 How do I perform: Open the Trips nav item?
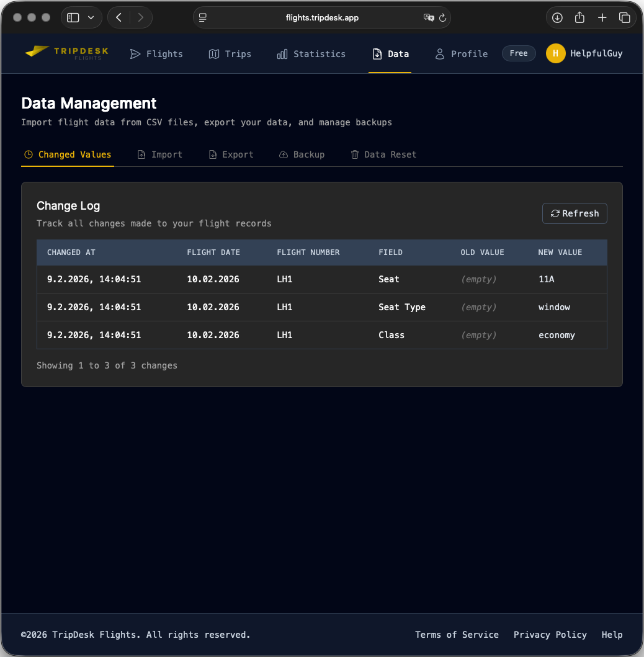pyautogui.click(x=230, y=54)
